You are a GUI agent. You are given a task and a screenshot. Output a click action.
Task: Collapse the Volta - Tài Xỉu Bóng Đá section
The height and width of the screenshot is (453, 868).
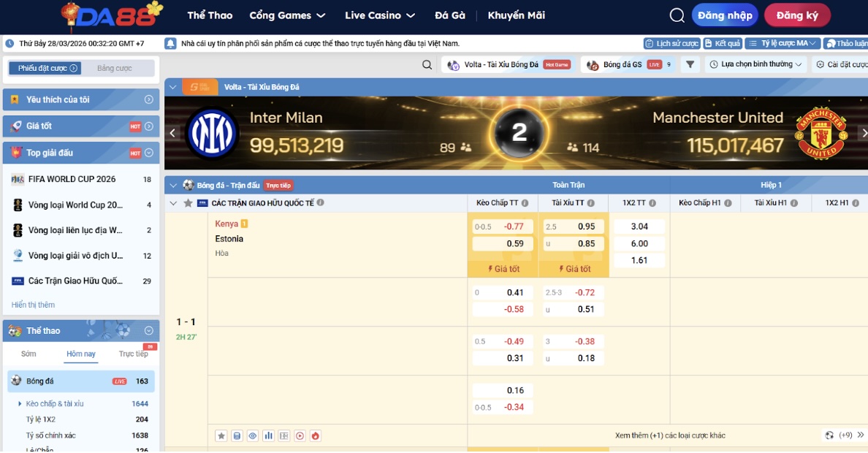click(172, 87)
